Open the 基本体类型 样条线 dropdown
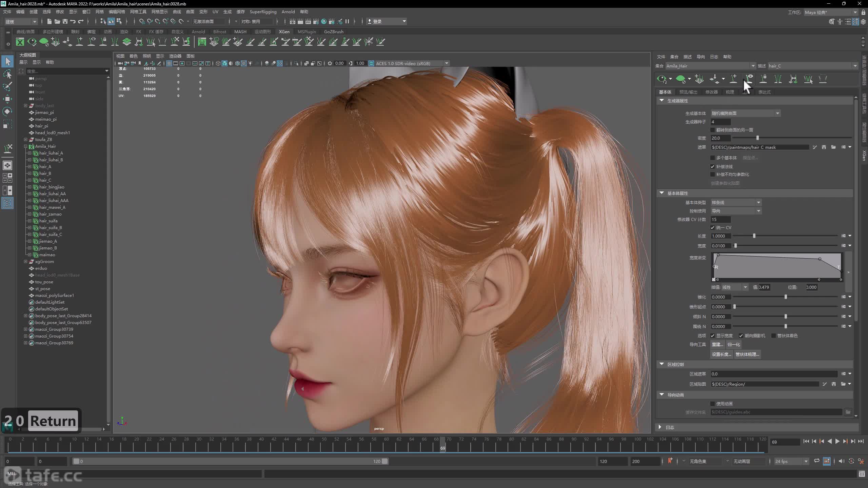 [736, 203]
